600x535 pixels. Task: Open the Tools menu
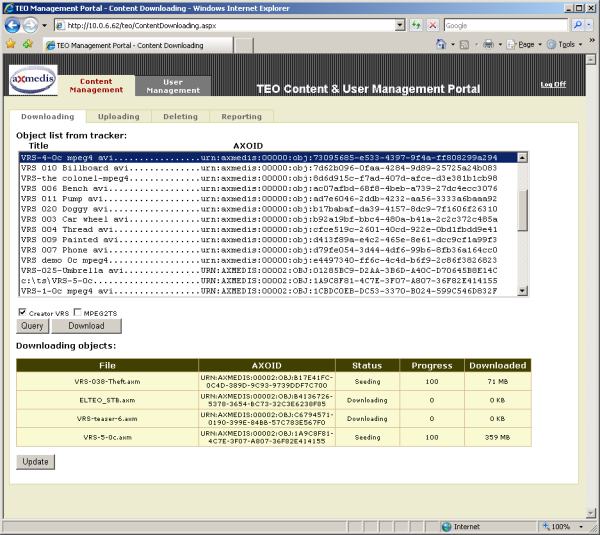tap(564, 45)
